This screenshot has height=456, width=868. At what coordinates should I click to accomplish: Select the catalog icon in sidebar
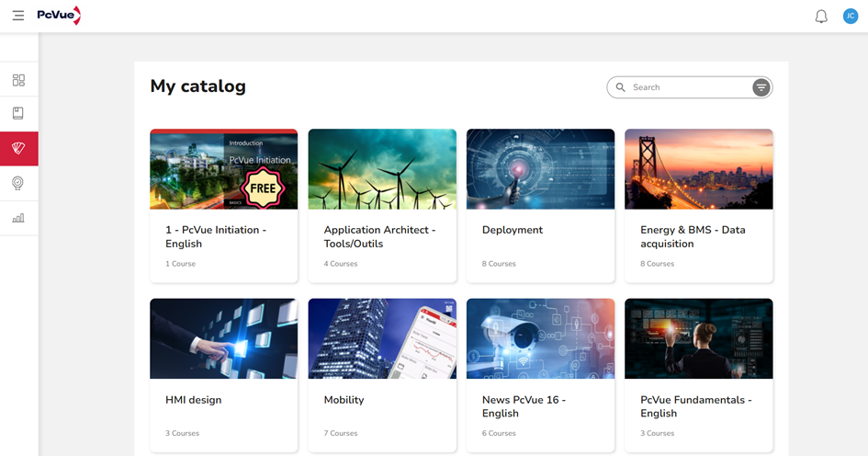18,148
